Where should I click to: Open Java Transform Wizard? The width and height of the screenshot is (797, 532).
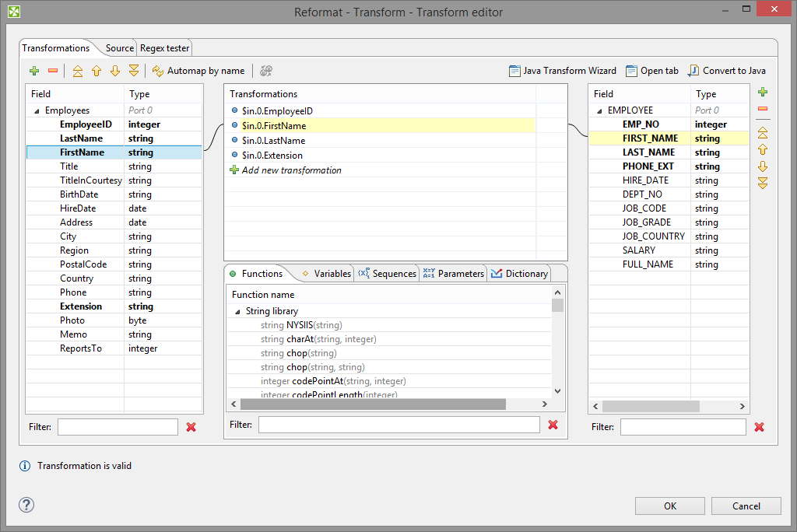tap(563, 71)
